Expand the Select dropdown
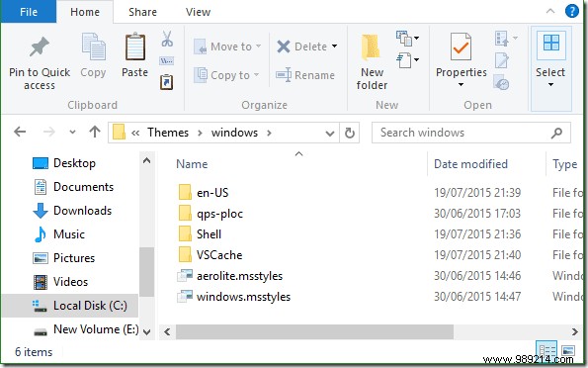The image size is (588, 368). (550, 85)
